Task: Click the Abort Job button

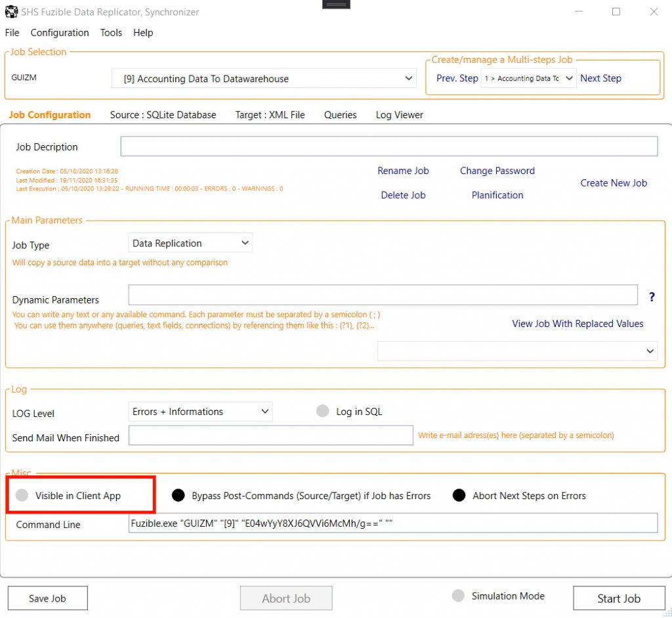Action: tap(286, 598)
